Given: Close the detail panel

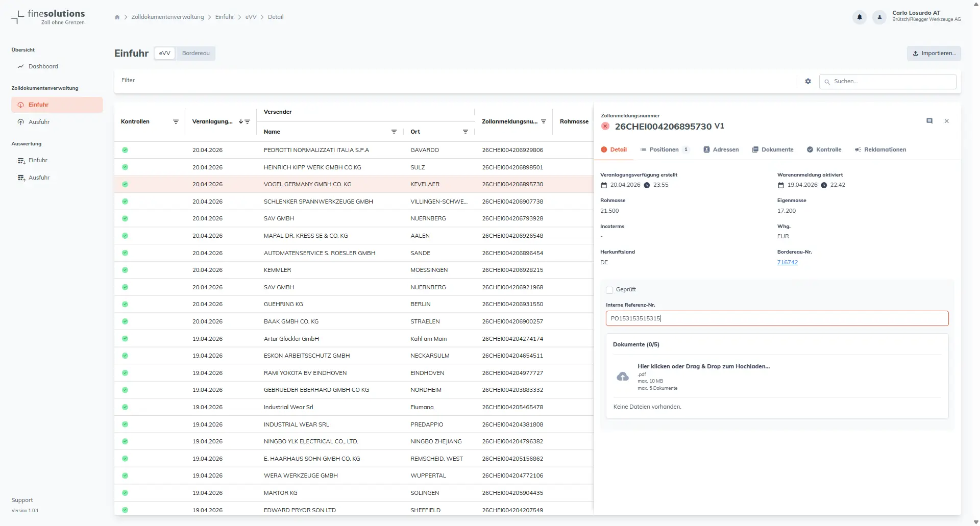Looking at the screenshot, I should 947,121.
